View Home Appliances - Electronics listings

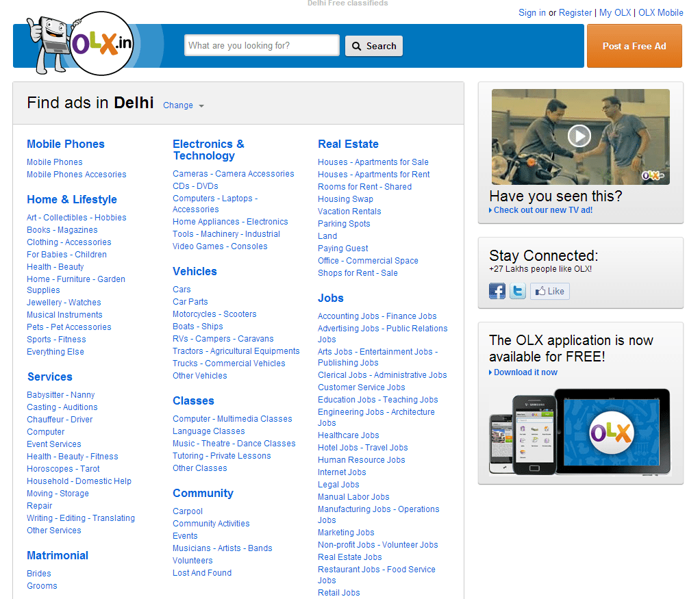(230, 222)
